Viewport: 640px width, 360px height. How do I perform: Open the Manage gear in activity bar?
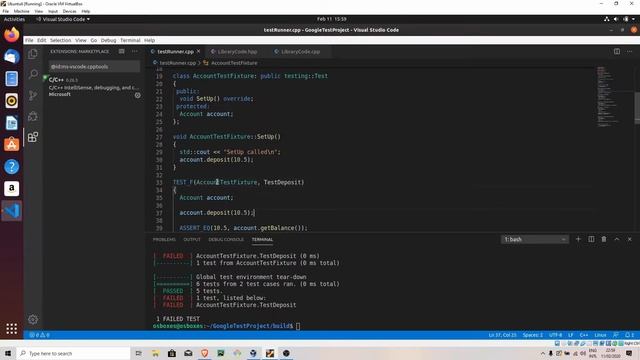pos(33,319)
